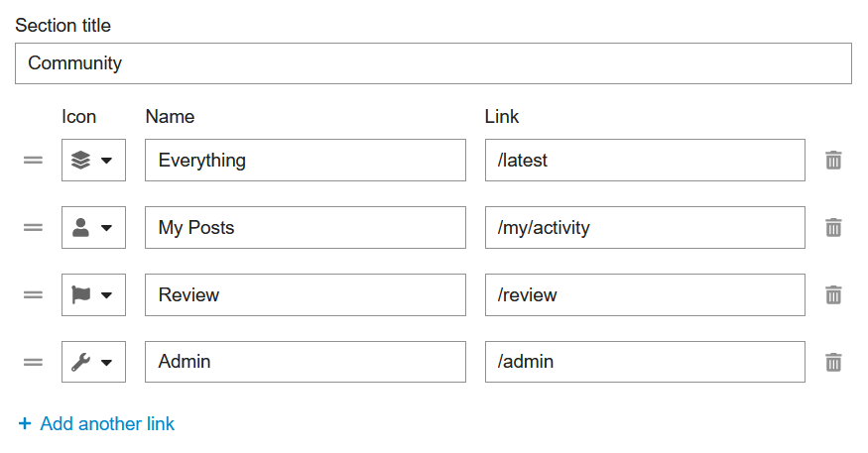Image resolution: width=868 pixels, height=453 pixels.
Task: Remove the Admin link via trash icon
Action: coord(833,363)
